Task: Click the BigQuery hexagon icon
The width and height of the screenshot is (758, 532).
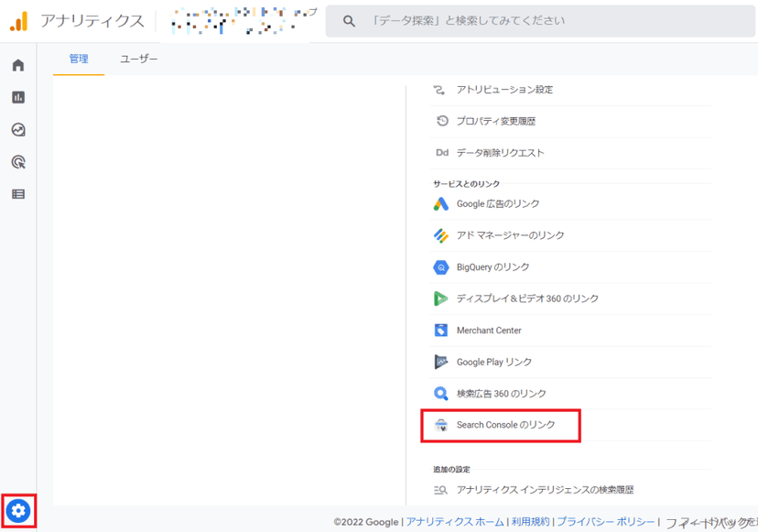Action: [x=441, y=267]
